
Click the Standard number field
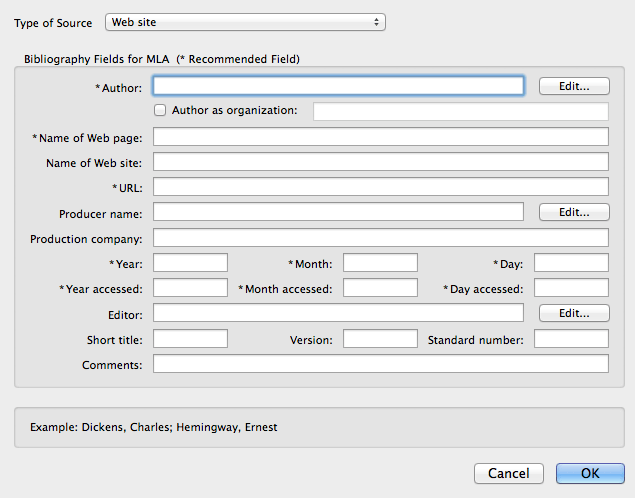point(571,339)
